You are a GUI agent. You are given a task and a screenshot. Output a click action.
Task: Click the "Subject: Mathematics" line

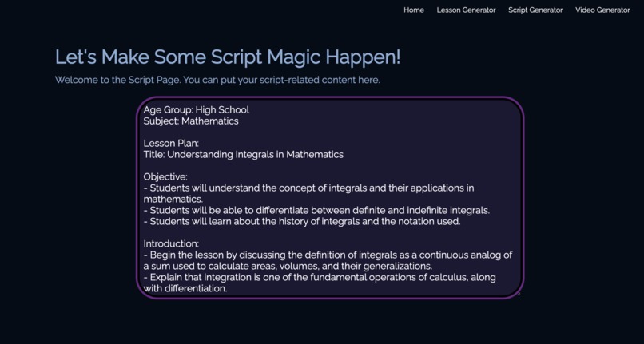(x=191, y=121)
